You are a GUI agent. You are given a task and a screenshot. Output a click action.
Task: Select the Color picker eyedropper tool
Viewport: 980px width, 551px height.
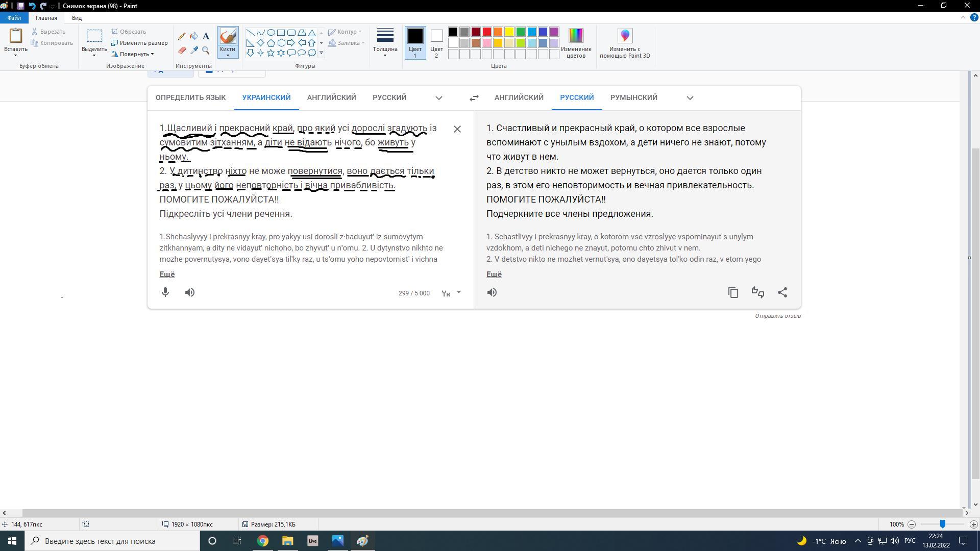(x=194, y=50)
